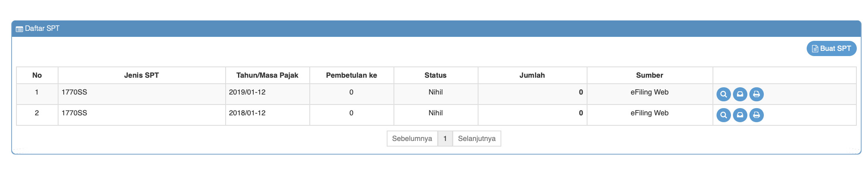Select the 2019/01-12 tax period cell

click(x=247, y=92)
